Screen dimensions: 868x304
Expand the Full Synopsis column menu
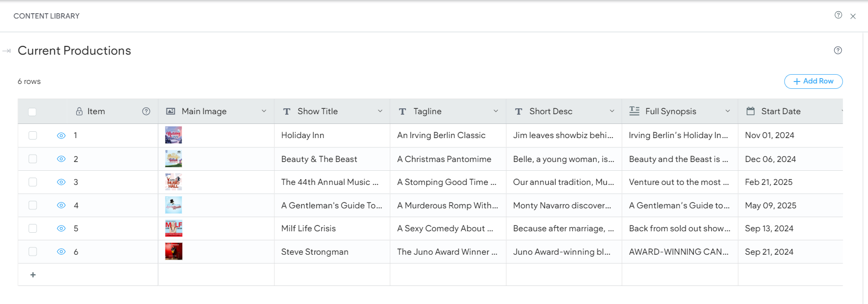point(727,111)
